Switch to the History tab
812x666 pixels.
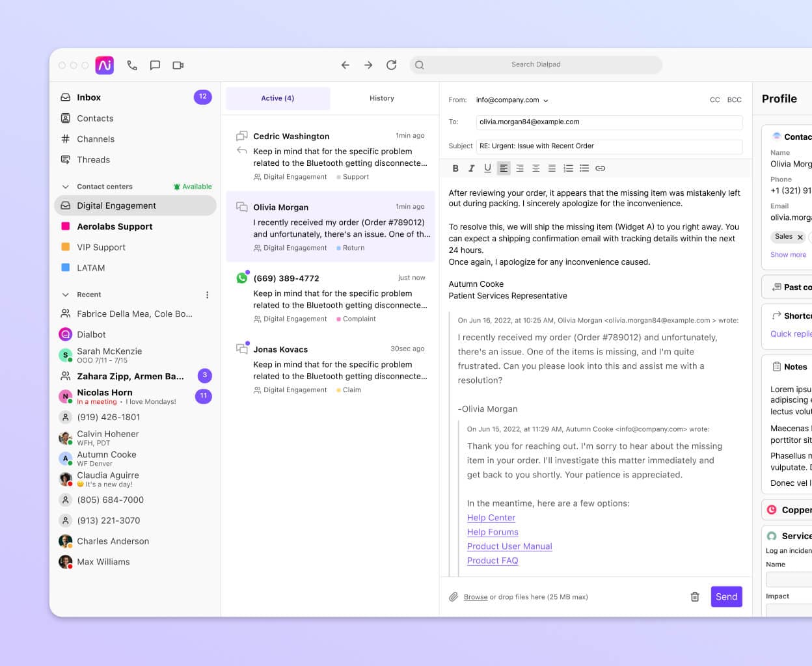pyautogui.click(x=382, y=98)
